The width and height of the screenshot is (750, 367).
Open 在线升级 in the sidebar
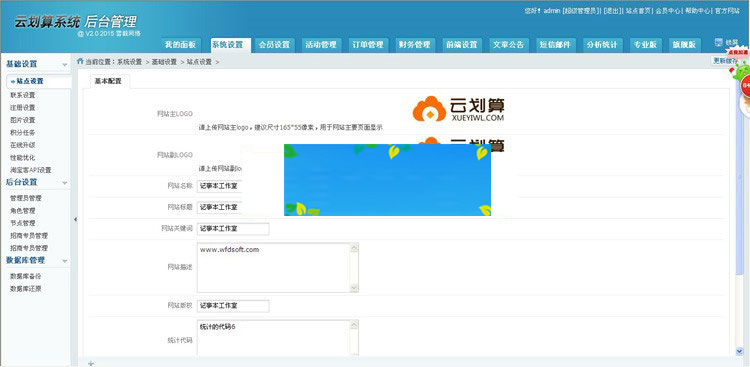tap(22, 145)
